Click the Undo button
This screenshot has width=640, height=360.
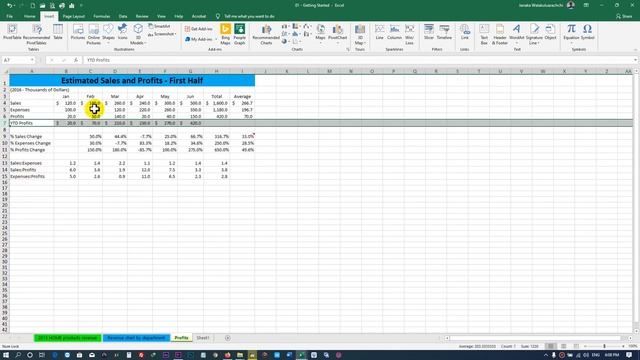tap(9, 5)
